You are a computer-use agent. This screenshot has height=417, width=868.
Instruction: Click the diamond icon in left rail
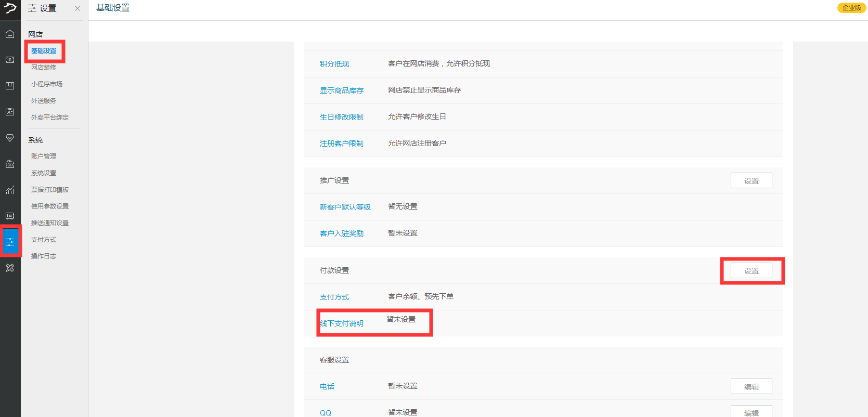pyautogui.click(x=10, y=138)
